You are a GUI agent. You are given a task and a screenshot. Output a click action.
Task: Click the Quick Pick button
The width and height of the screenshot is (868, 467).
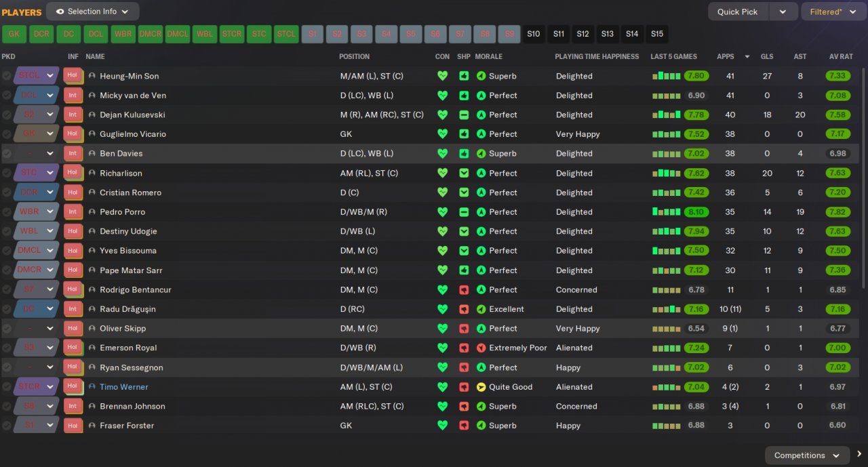738,12
